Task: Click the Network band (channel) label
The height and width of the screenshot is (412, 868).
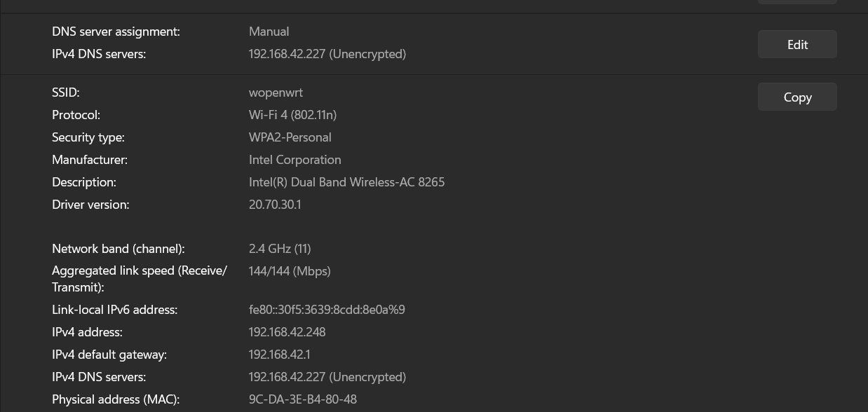Action: (x=118, y=249)
